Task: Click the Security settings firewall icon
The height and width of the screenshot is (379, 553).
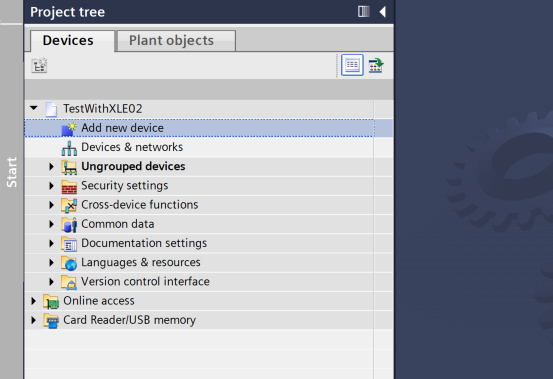Action: 69,186
